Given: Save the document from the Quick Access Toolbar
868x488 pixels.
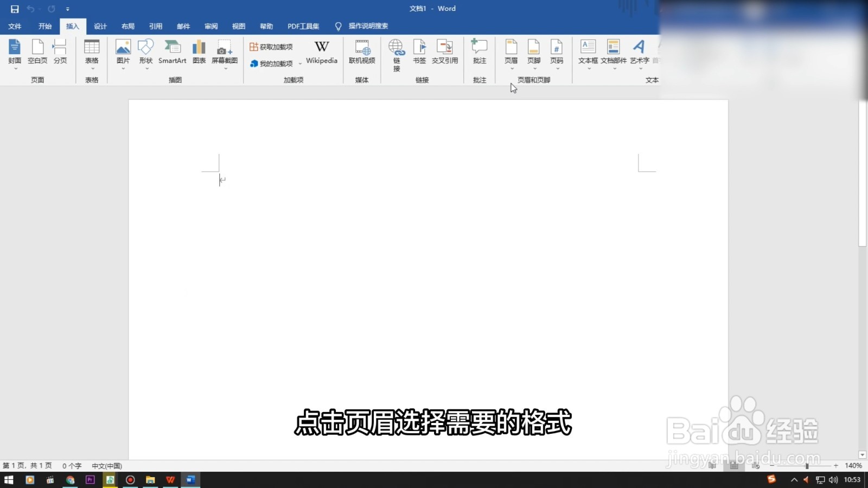Looking at the screenshot, I should click(x=15, y=9).
